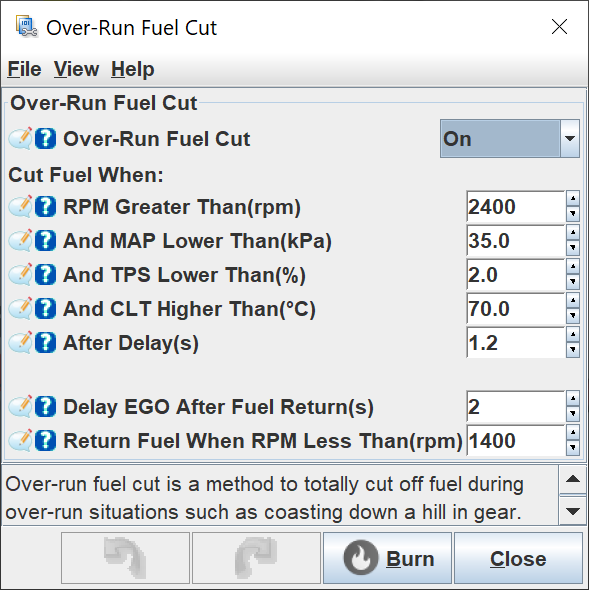Open the Over-Run Fuel Cut On dropdown
The image size is (589, 590).
coord(510,138)
